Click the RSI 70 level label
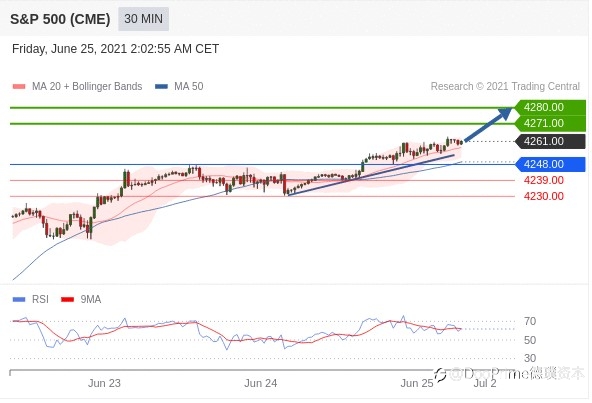Screen dimensions: 592x403 tap(530, 321)
